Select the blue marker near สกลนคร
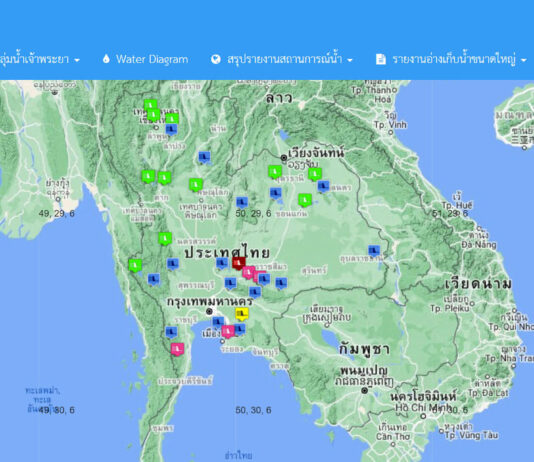The width and height of the screenshot is (534, 462). click(323, 187)
